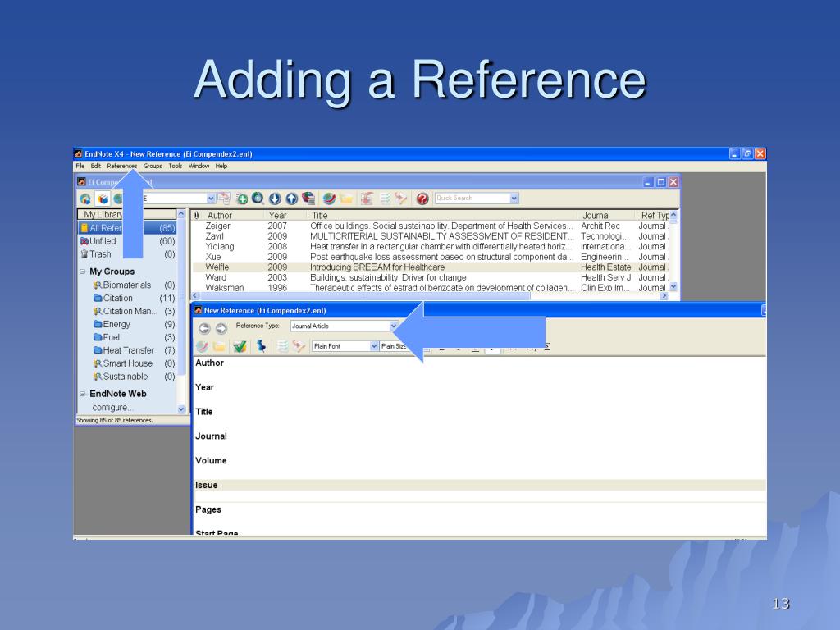
Task: Collapse the EndNote Web section
Action: click(x=83, y=394)
